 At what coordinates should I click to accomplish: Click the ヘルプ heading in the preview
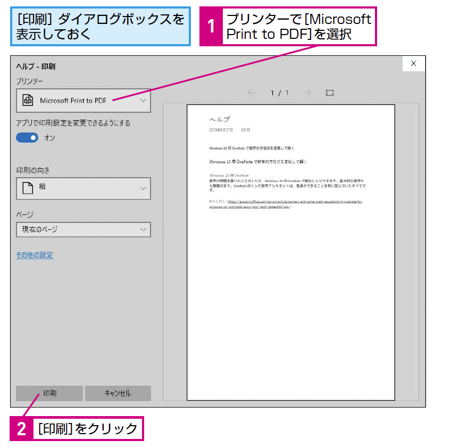(x=220, y=119)
